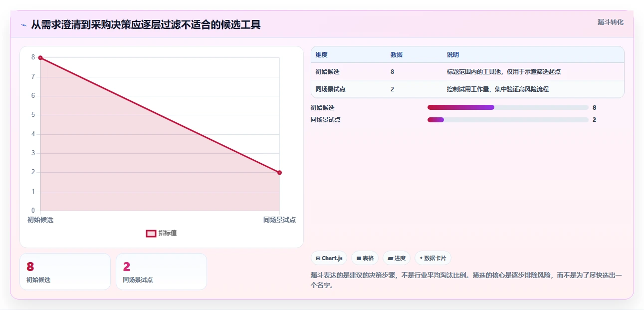The image size is (644, 310).
Task: Select the 进度 tag chip
Action: [x=397, y=258]
